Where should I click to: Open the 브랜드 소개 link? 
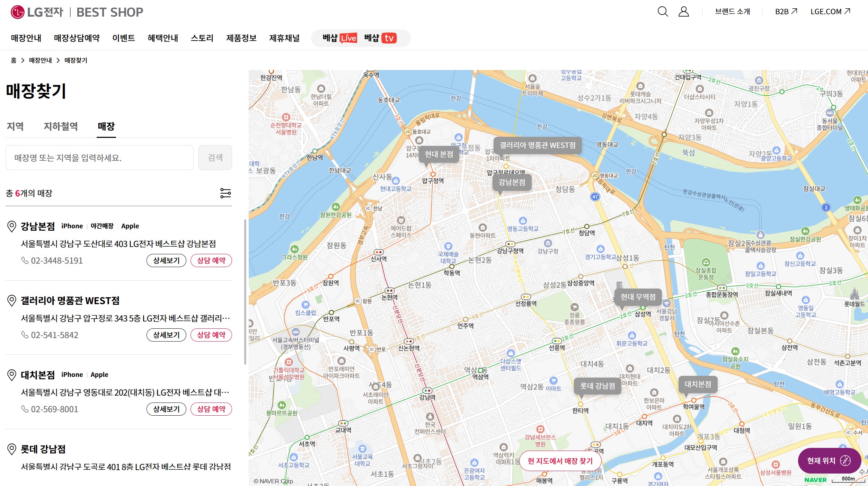732,11
